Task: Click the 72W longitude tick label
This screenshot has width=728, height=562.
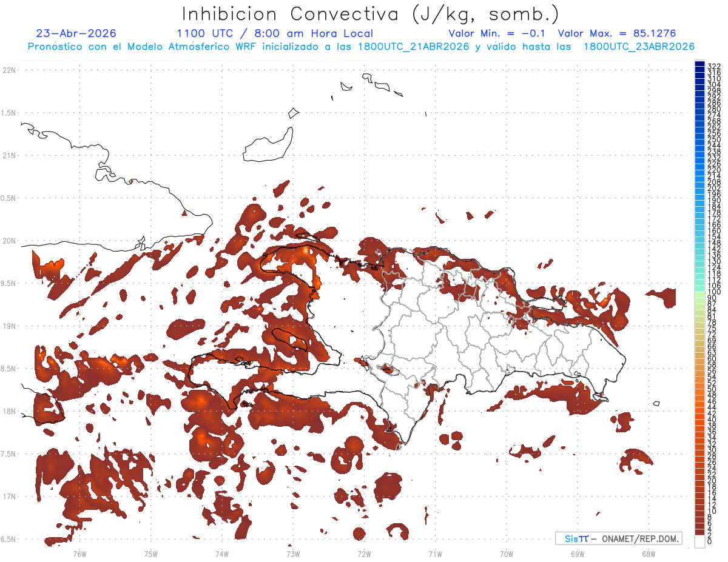Action: point(364,554)
